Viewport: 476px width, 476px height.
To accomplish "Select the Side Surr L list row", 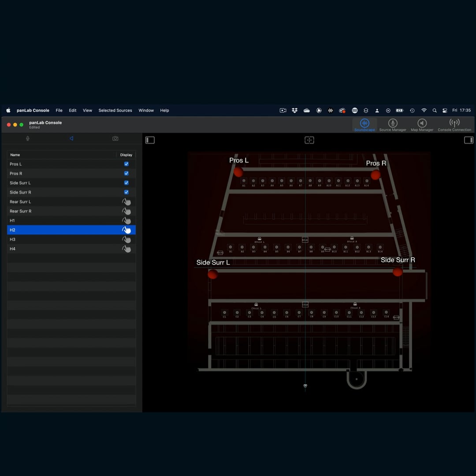I will pyautogui.click(x=71, y=183).
